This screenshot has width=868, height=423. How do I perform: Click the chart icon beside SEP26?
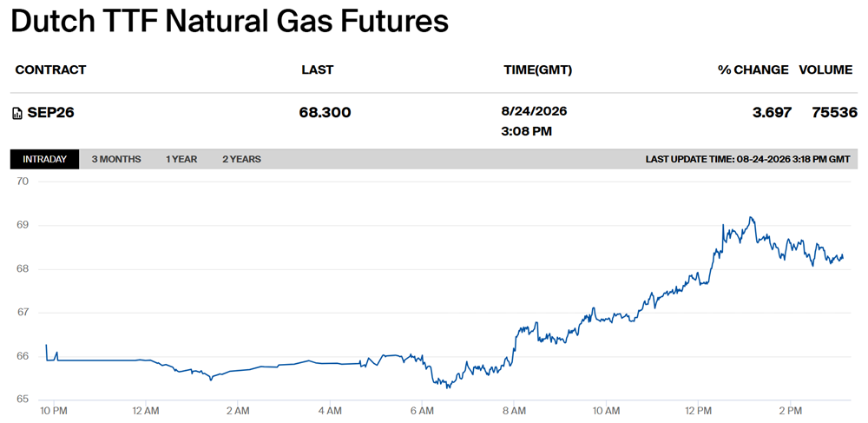(17, 114)
